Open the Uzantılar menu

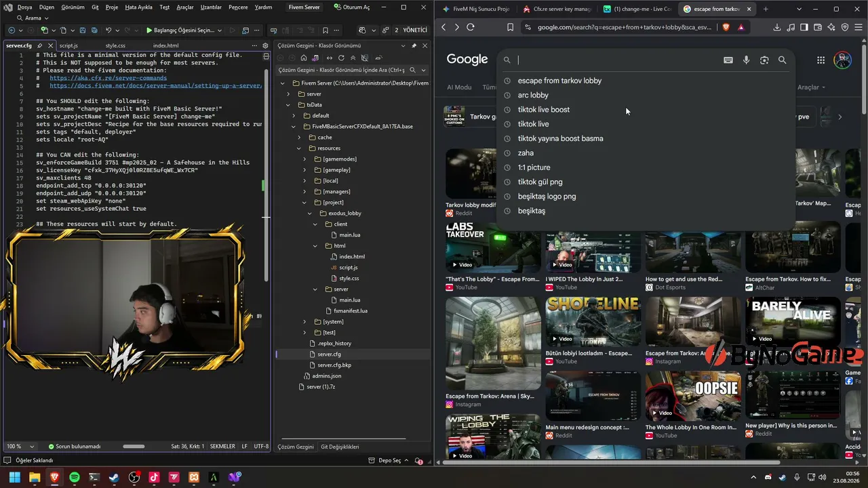[x=211, y=7]
